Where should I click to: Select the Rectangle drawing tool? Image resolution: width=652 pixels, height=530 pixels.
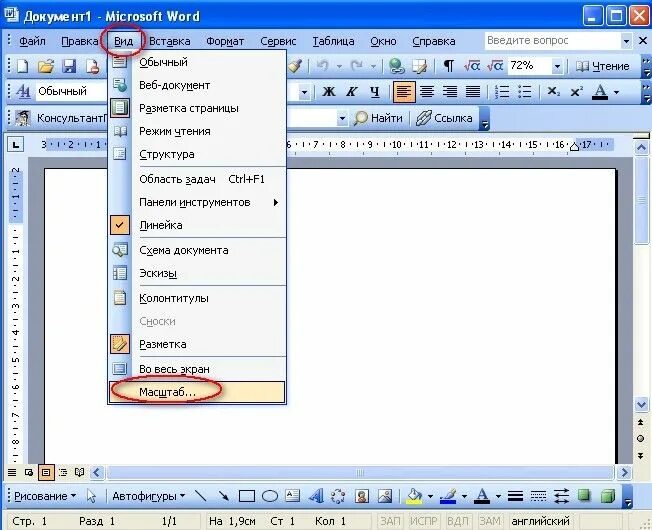coord(247,496)
